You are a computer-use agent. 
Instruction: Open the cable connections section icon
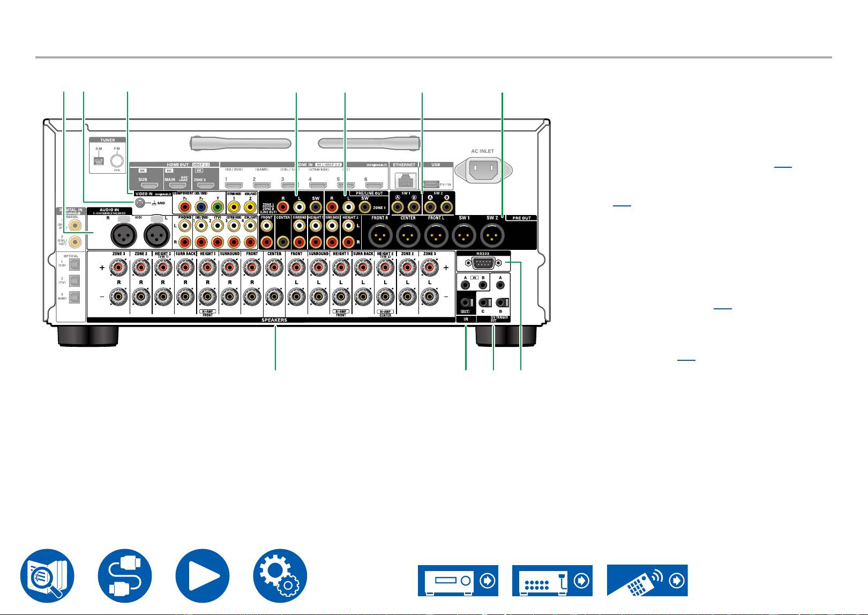click(x=125, y=575)
